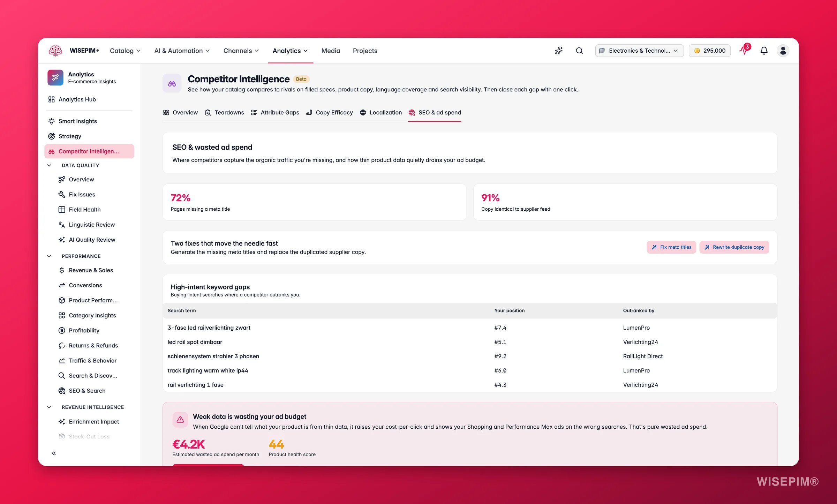Click the Profitability coin icon
Image resolution: width=837 pixels, height=504 pixels.
pyautogui.click(x=62, y=330)
